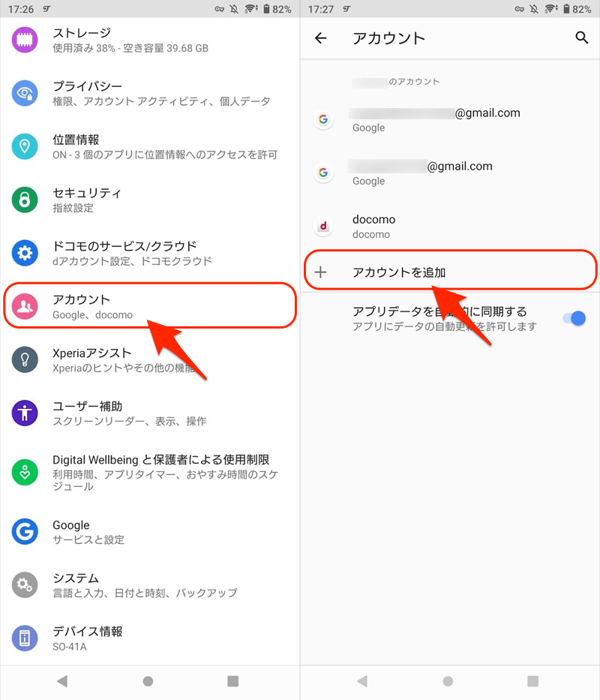This screenshot has height=700, width=600.
Task: Open the second gmail.com Google account
Action: pos(450,173)
